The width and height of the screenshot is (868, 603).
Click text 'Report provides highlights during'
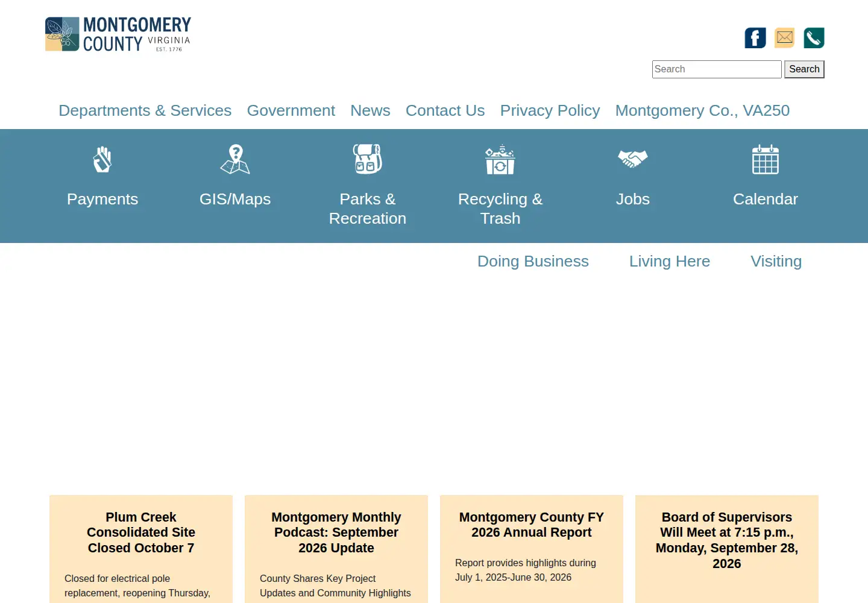526,563
